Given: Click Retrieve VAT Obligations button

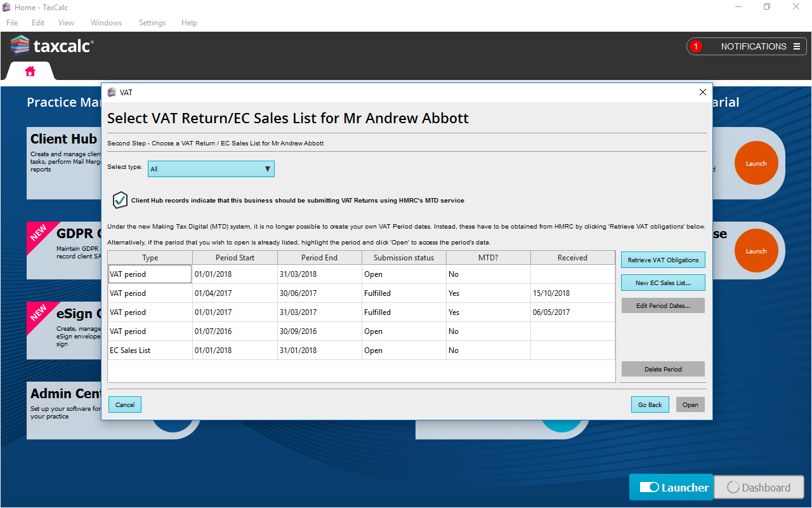Looking at the screenshot, I should click(x=663, y=260).
